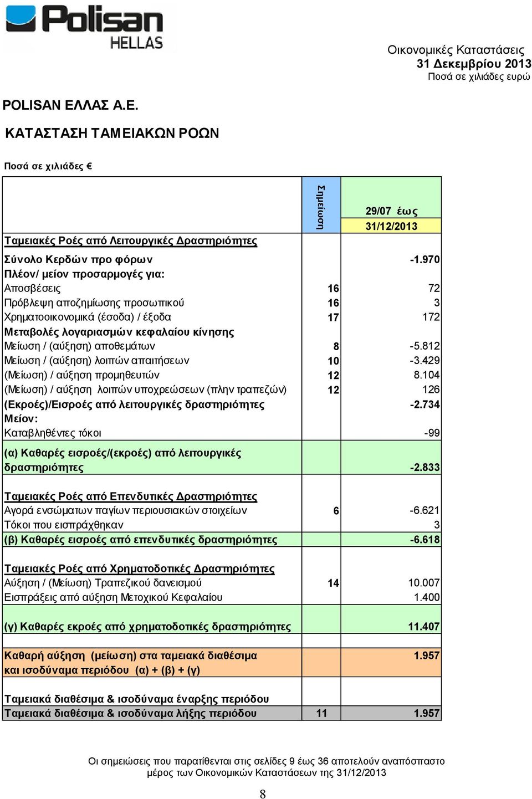Select '(Εκροές)/Εισροές από λειτουργικές δραστηριότητες' label
The width and height of the screenshot is (532, 799).
(x=135, y=404)
